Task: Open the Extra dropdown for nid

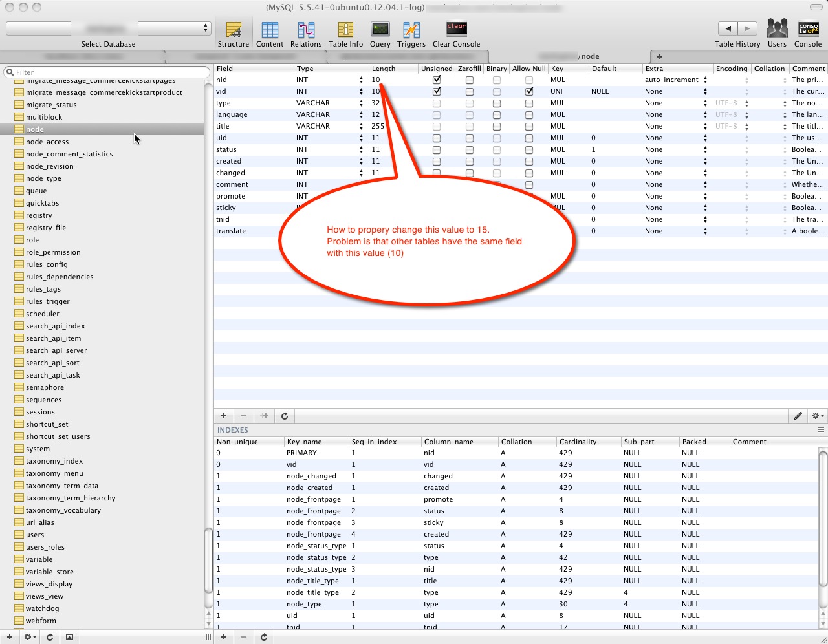Action: [x=705, y=80]
